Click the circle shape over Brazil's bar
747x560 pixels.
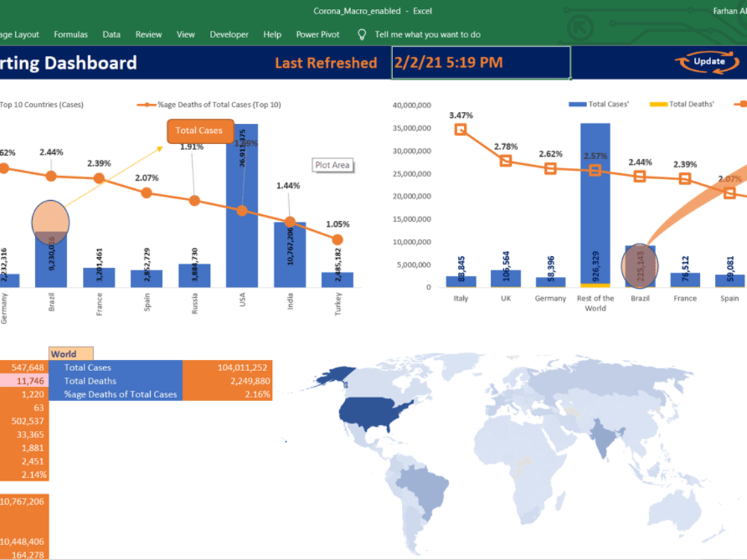[49, 220]
